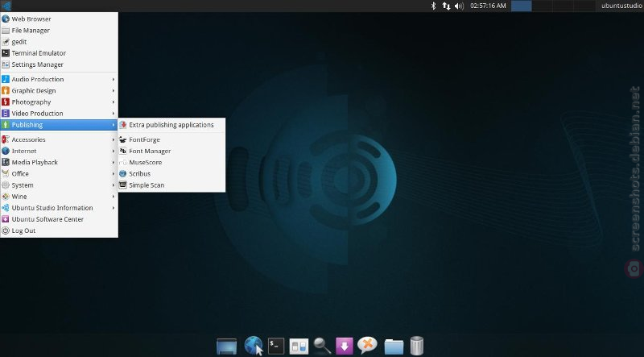Expand Video Production submenu arrow

pos(114,113)
